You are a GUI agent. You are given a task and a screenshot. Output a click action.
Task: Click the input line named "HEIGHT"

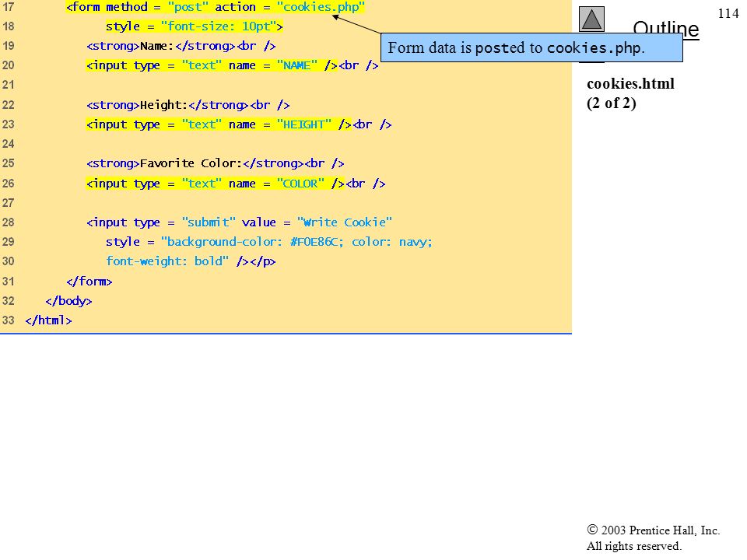pos(239,124)
